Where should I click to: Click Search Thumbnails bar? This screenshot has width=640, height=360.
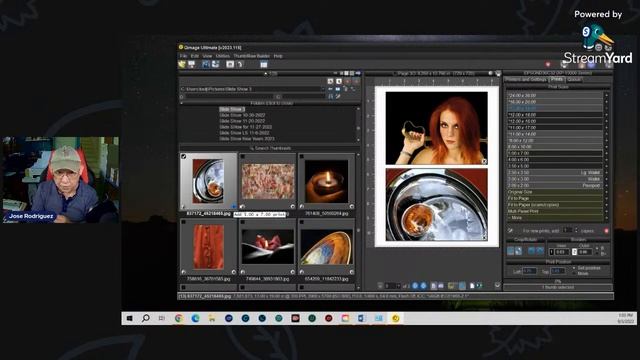[270, 148]
